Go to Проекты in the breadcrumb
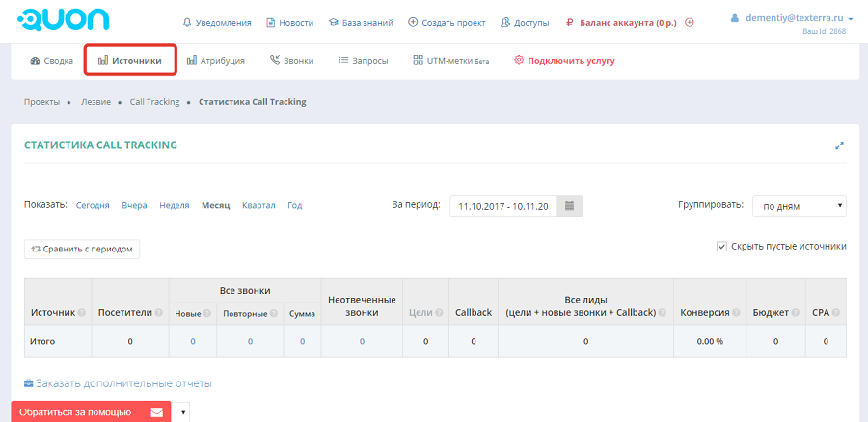 [x=42, y=102]
